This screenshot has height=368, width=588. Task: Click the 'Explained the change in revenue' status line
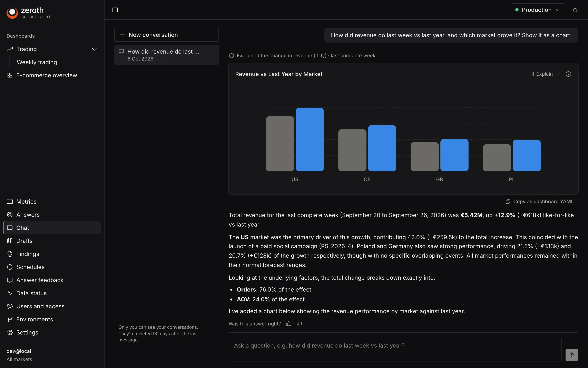pos(302,55)
